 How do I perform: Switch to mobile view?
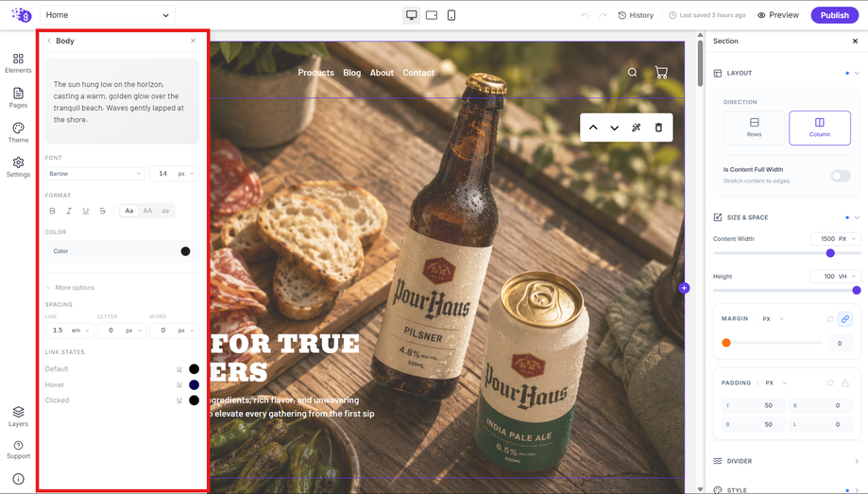pyautogui.click(x=451, y=15)
